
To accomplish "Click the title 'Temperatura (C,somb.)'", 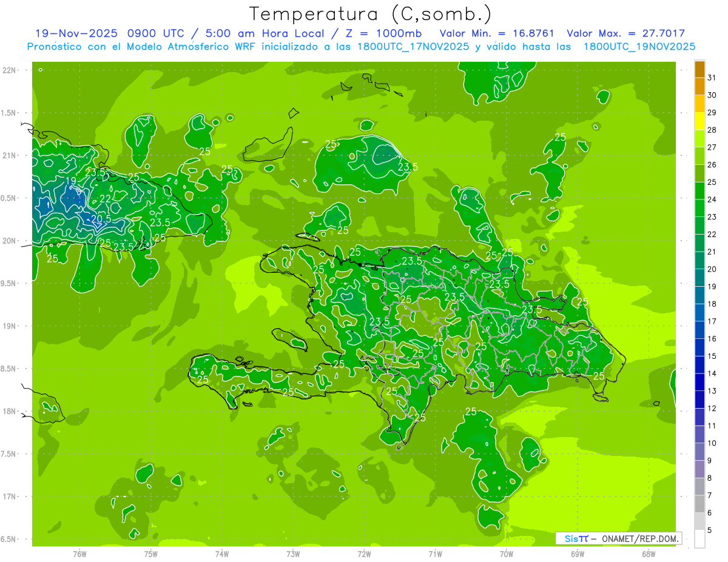I will [371, 14].
